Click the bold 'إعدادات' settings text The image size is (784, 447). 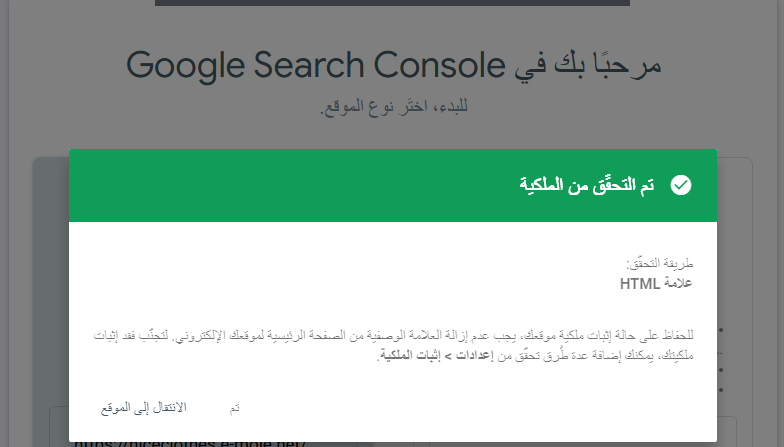(x=474, y=356)
